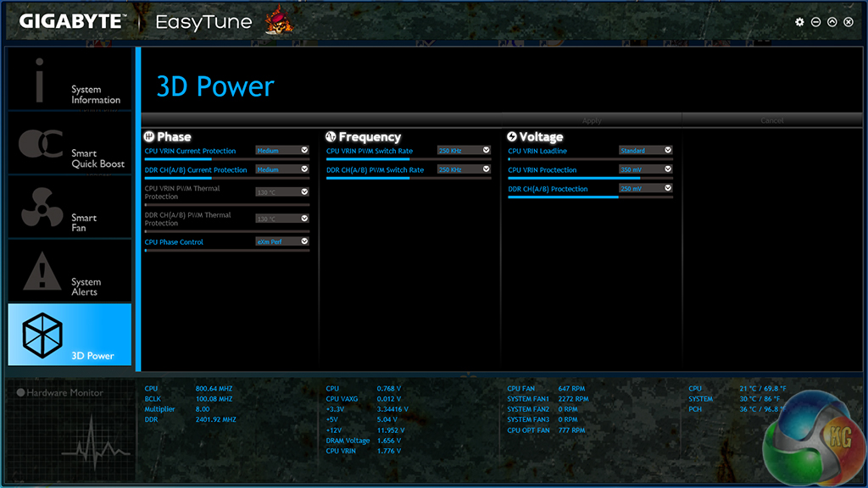Screen dimensions: 868x488
Task: Adjust DDR CH(A/B) Current Protection slider
Action: tap(227, 178)
